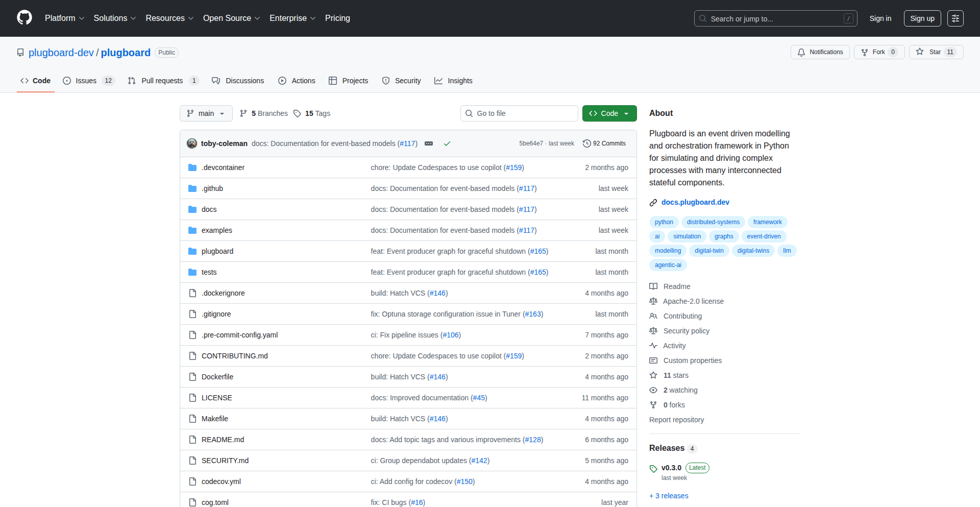Image resolution: width=980 pixels, height=507 pixels.
Task: View the 15 Tags link
Action: [x=312, y=113]
